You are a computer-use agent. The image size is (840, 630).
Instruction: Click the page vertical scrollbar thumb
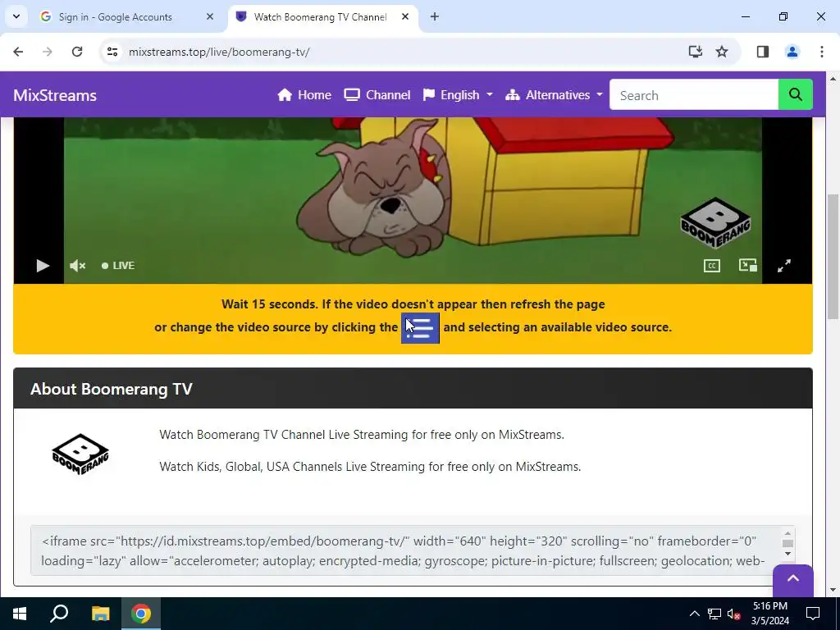[833, 256]
